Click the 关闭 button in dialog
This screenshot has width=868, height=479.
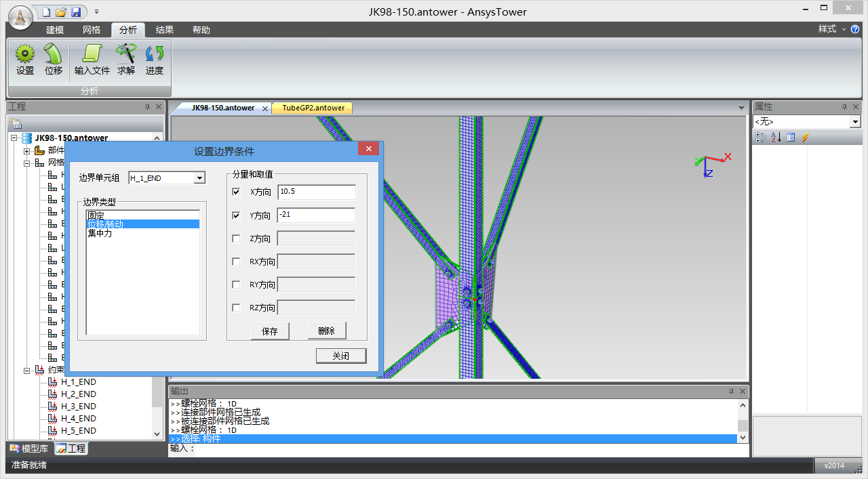point(341,356)
